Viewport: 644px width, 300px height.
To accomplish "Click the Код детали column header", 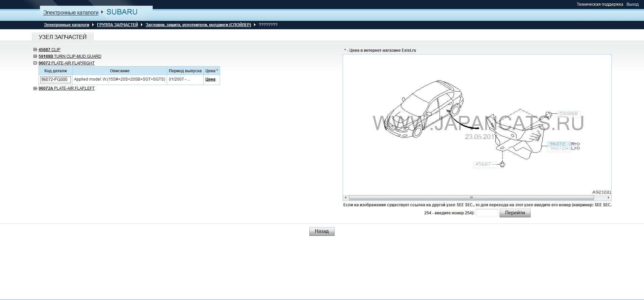I will tap(55, 71).
